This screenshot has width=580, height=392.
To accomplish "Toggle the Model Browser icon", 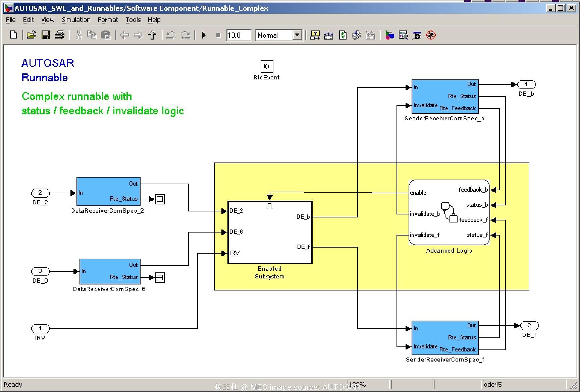I will click(417, 35).
